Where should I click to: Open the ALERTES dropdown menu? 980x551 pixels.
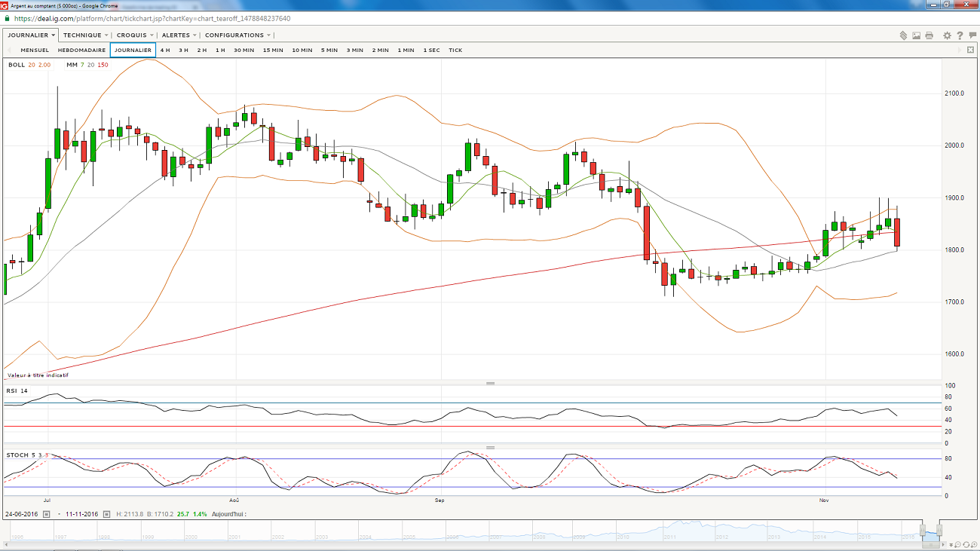coord(179,35)
